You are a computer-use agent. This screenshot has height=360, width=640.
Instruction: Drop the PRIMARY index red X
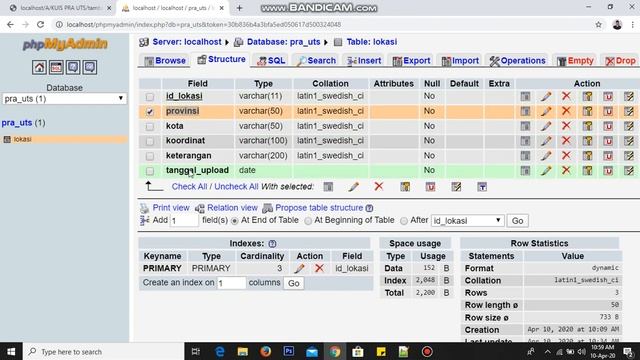click(x=319, y=268)
